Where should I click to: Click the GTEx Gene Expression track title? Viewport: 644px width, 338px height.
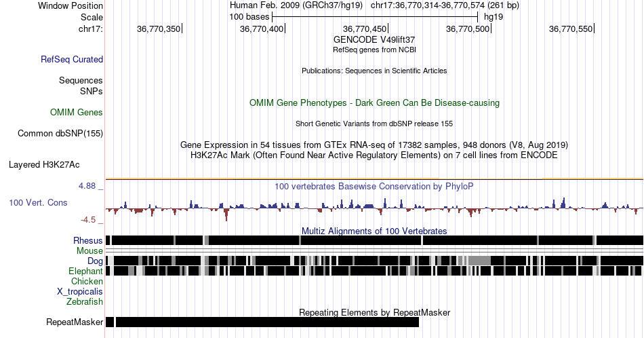[374, 145]
